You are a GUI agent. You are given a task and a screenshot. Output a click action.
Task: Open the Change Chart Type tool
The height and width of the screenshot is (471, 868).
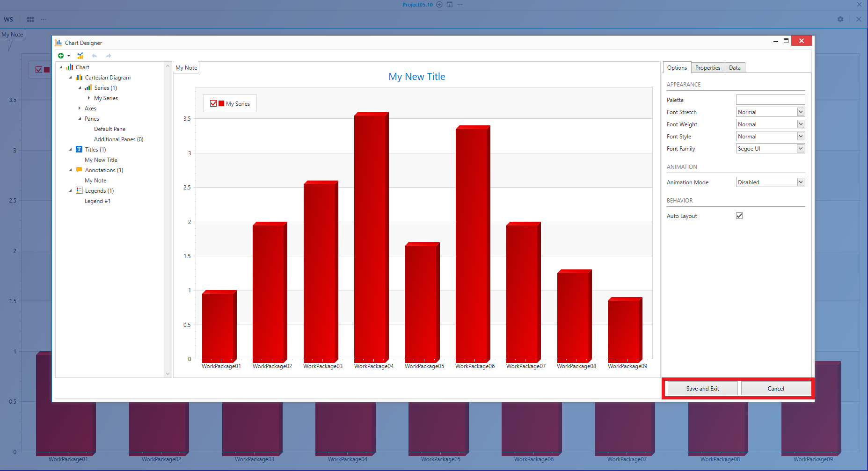point(80,56)
